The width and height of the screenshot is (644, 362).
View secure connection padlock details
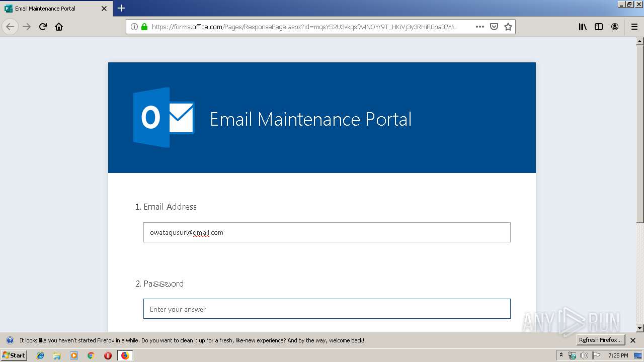tap(144, 27)
